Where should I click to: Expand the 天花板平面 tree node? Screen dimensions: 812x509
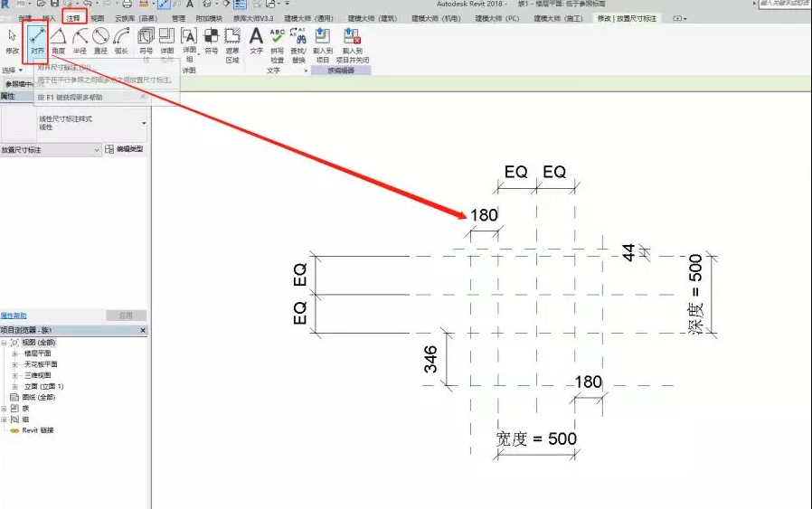[x=14, y=364]
